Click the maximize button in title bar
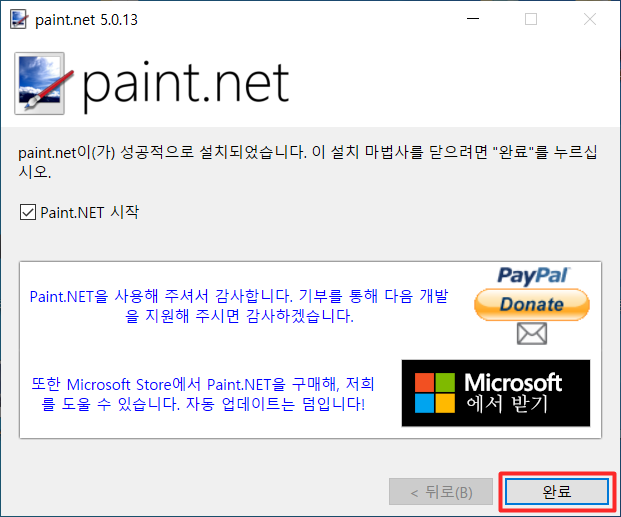The width and height of the screenshot is (621, 517). tap(531, 19)
